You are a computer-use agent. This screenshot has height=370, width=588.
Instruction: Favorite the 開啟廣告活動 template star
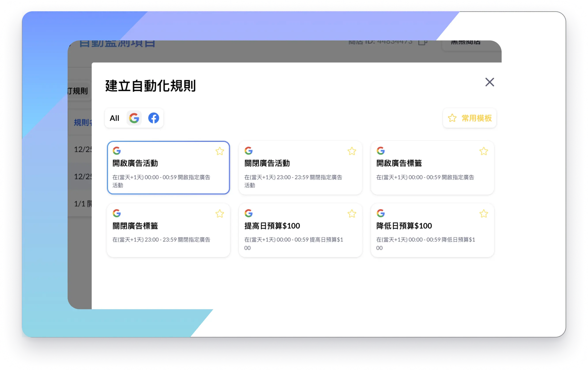pyautogui.click(x=220, y=151)
